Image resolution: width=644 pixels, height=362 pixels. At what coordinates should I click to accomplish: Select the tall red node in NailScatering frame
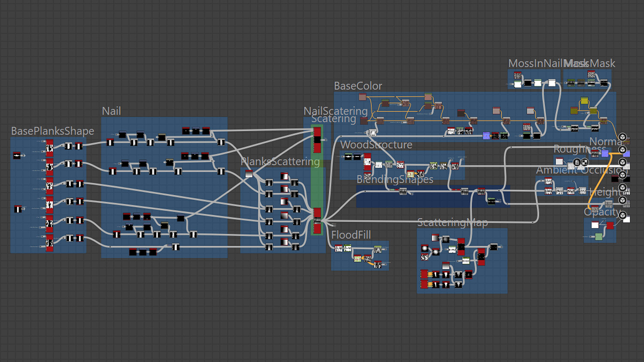pos(317,140)
